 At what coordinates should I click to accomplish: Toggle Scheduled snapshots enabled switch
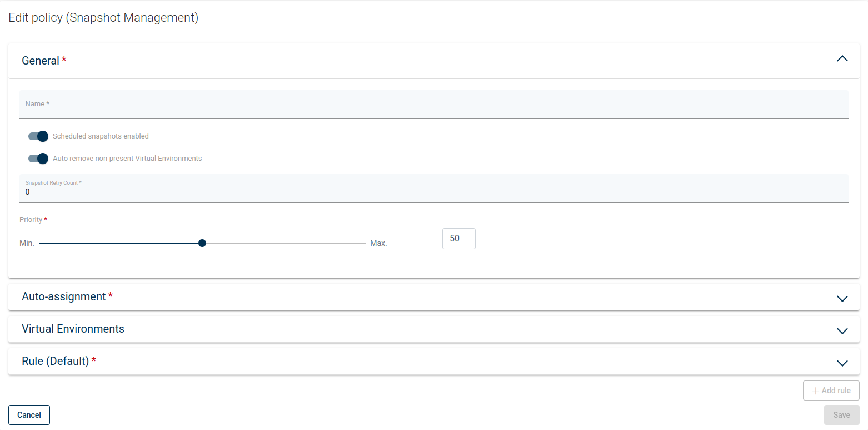pos(38,136)
